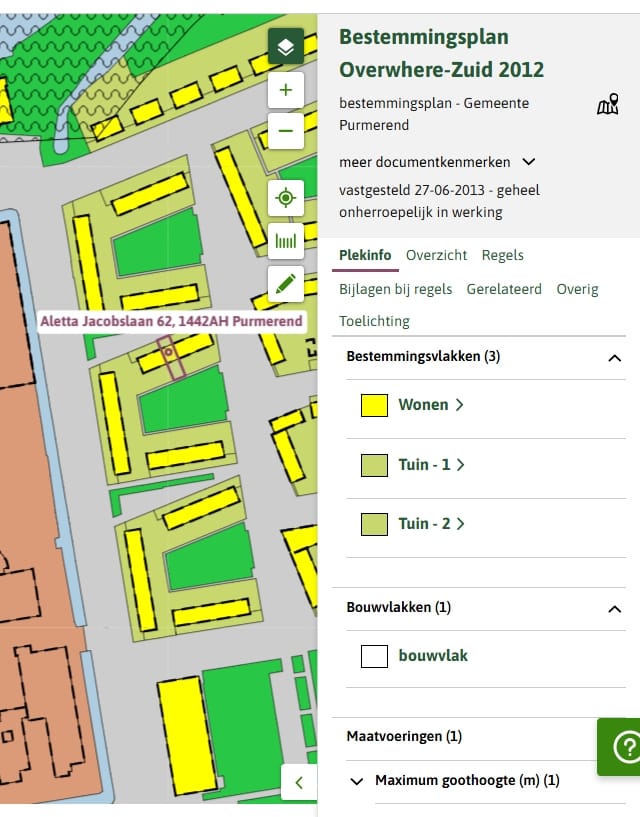Open the help question mark button
640x817 pixels.
click(x=625, y=746)
